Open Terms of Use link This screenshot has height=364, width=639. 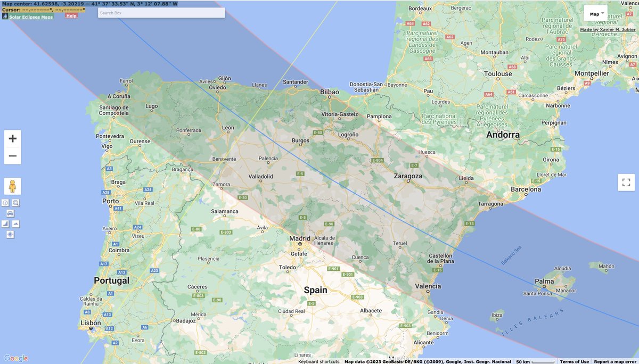click(574, 361)
